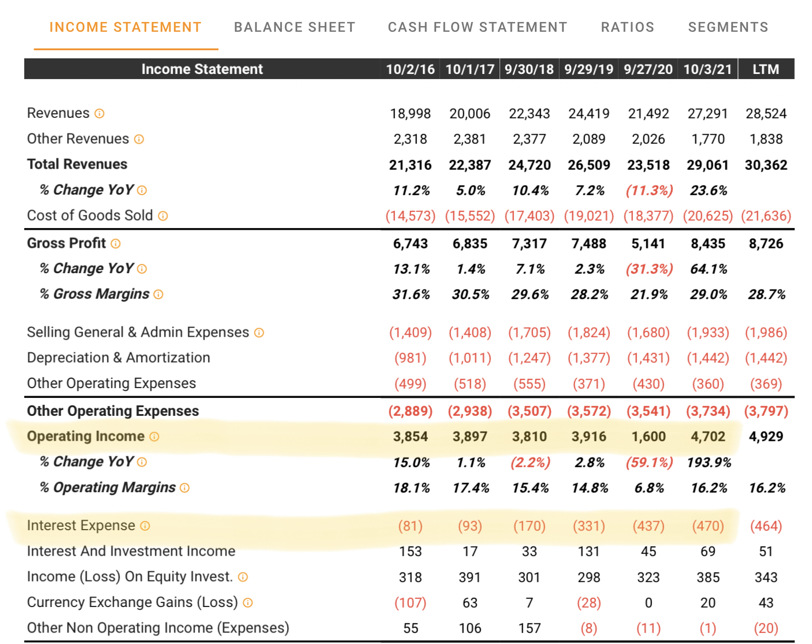The image size is (812, 644).
Task: Click the info icon beside Gross Profit
Action: [116, 243]
